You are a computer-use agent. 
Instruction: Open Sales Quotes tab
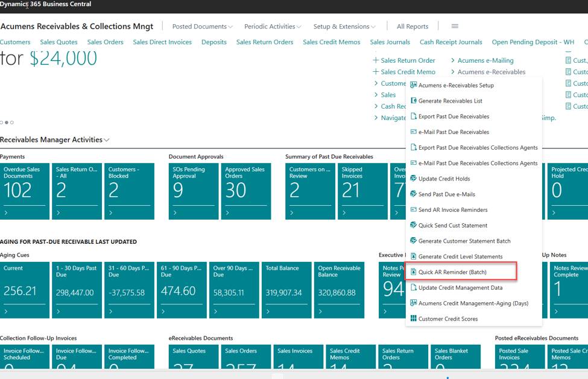pyautogui.click(x=59, y=42)
